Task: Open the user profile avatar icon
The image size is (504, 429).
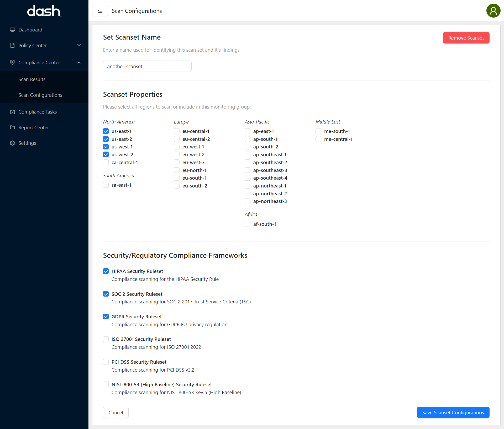Action: tap(493, 11)
